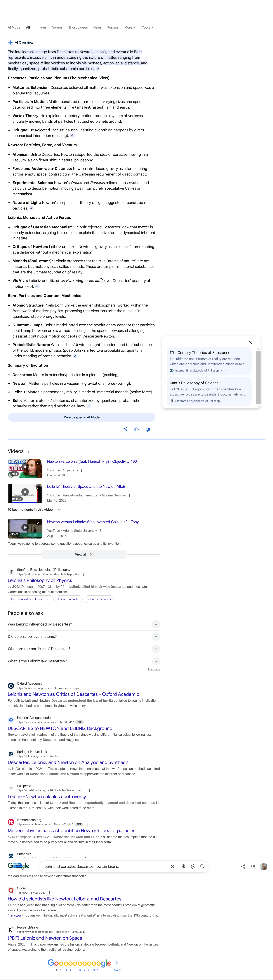
Task: Open options for the Stanford Encyclopedia source card
Action: (x=226, y=401)
